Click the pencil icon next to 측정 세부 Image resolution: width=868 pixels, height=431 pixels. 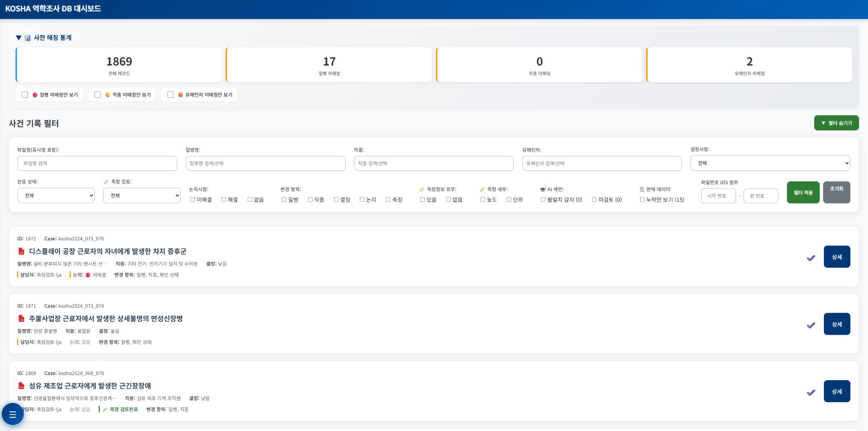pyautogui.click(x=482, y=189)
